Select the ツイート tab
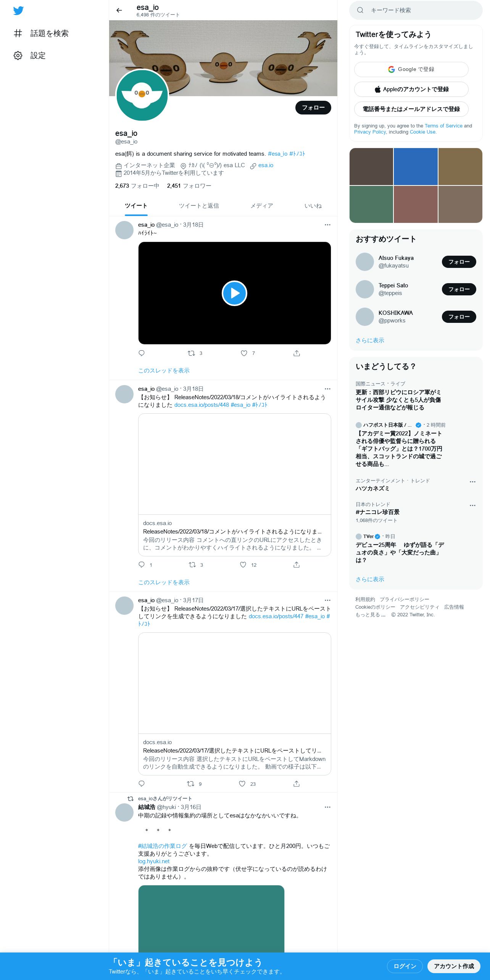 click(x=136, y=206)
